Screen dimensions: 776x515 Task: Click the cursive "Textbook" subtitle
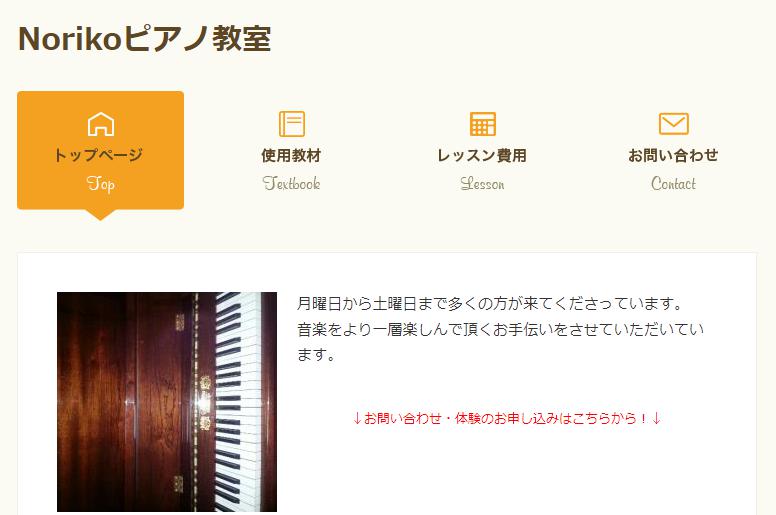pyautogui.click(x=291, y=184)
